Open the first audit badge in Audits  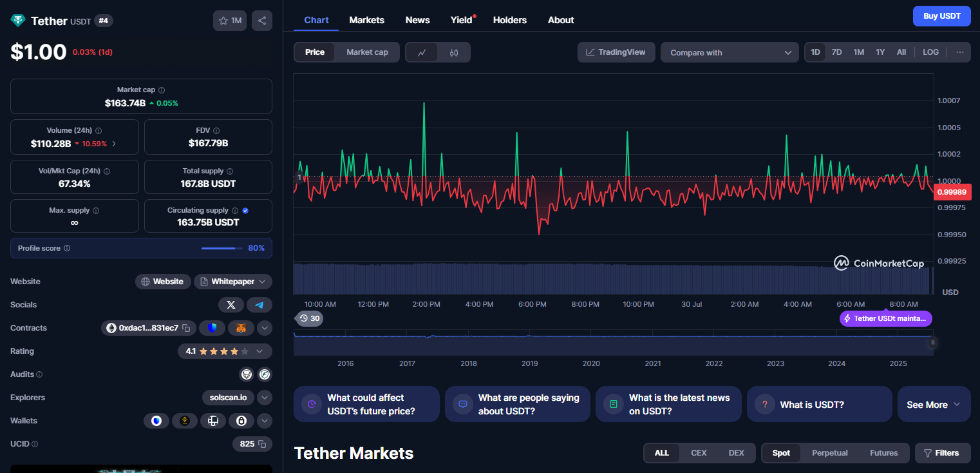247,374
